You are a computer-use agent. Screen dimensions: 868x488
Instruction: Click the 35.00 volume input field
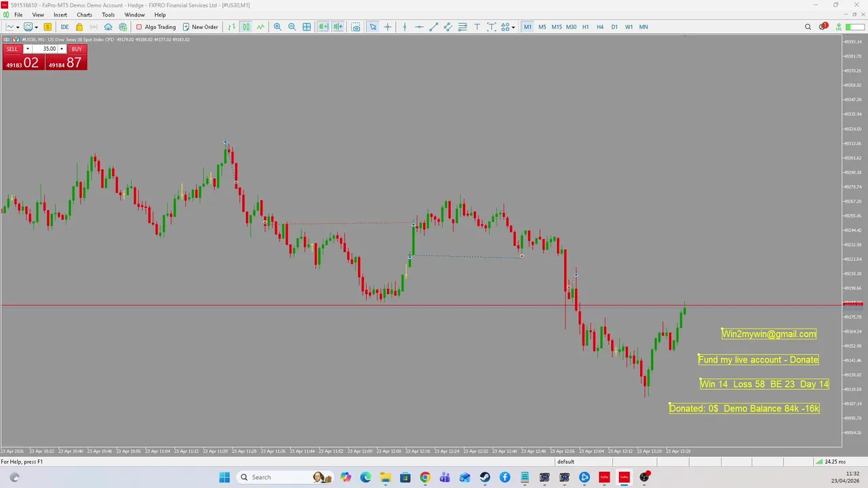(45, 49)
